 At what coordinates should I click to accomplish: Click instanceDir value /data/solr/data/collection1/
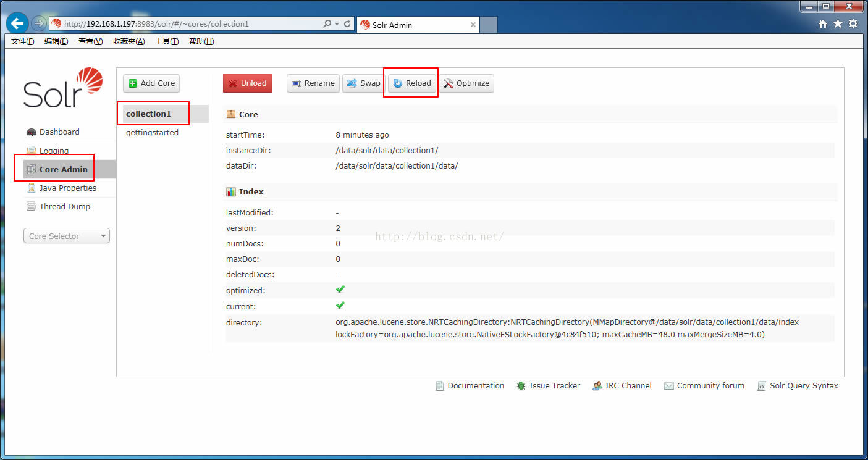[x=387, y=150]
